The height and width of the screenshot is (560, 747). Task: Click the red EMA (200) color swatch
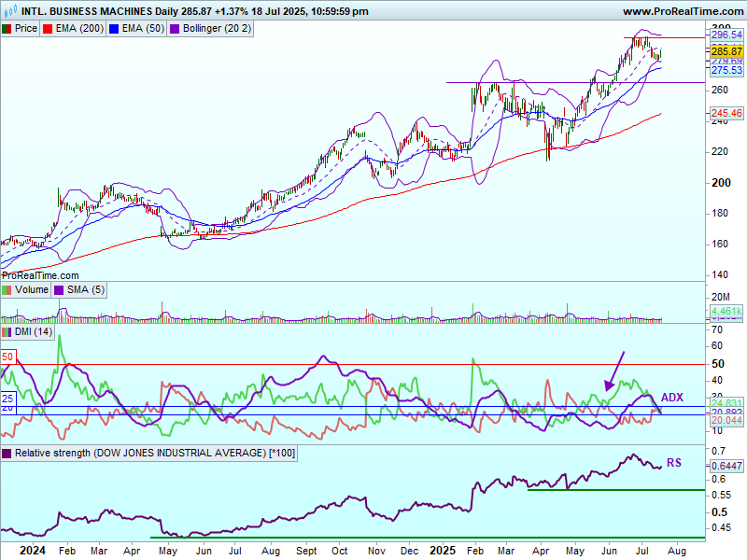coord(48,29)
